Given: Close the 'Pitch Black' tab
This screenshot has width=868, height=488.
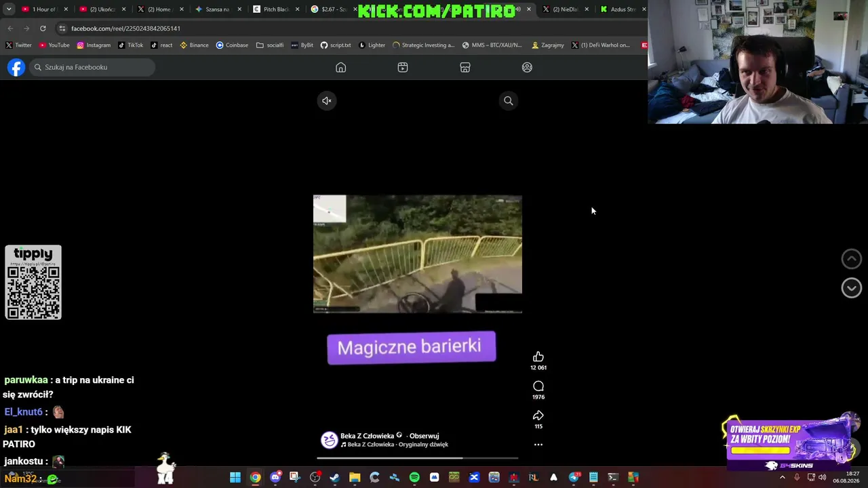Looking at the screenshot, I should pyautogui.click(x=297, y=9).
